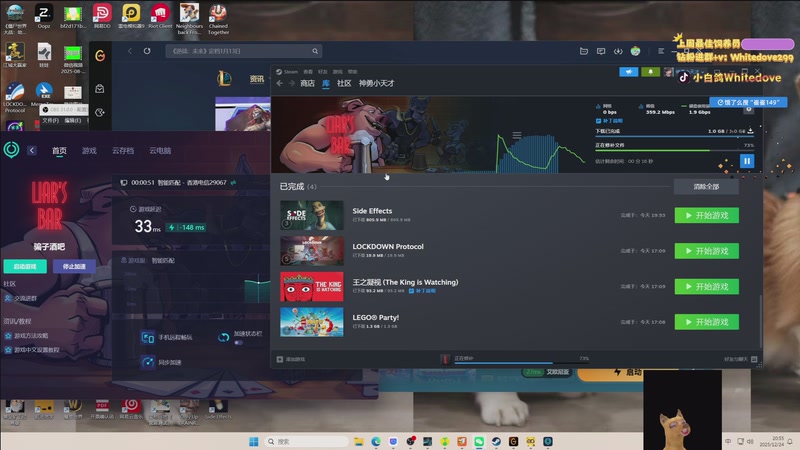Click the accelerator app's green logo icon
800x450 pixels.
coord(11,149)
